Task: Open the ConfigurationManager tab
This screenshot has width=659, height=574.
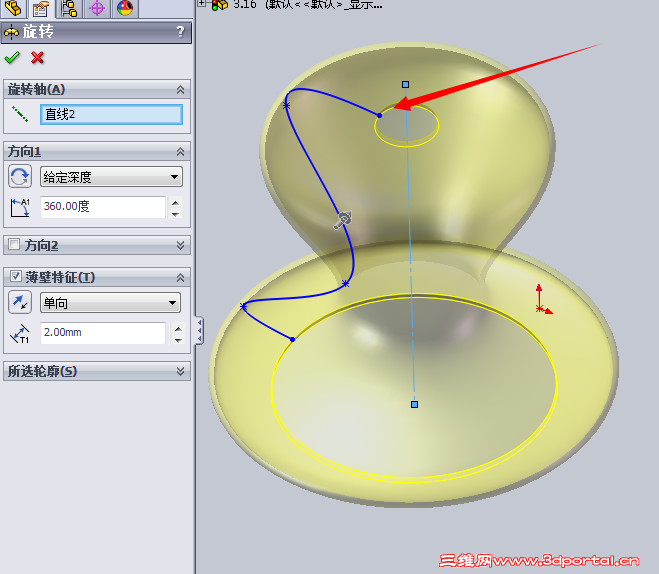Action: pyautogui.click(x=69, y=8)
